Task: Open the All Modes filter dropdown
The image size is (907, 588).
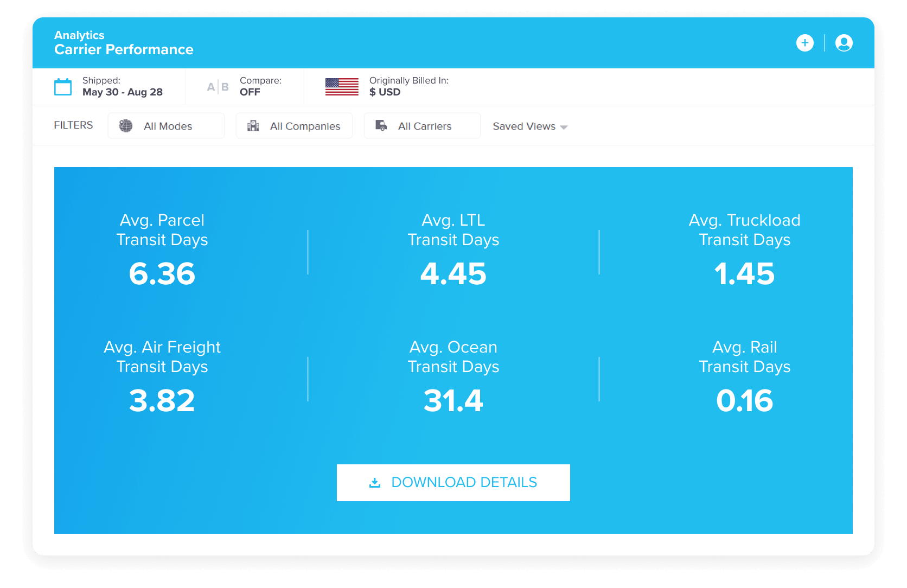Action: coord(166,126)
